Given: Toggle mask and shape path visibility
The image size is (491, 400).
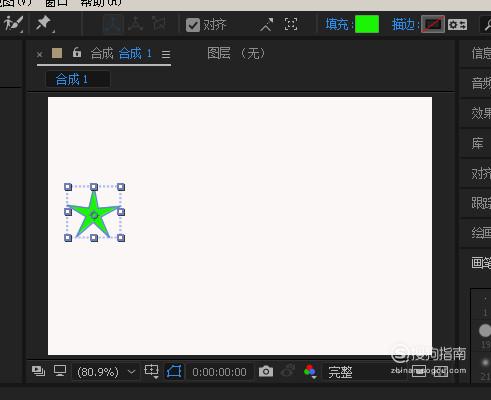Looking at the screenshot, I should [174, 371].
